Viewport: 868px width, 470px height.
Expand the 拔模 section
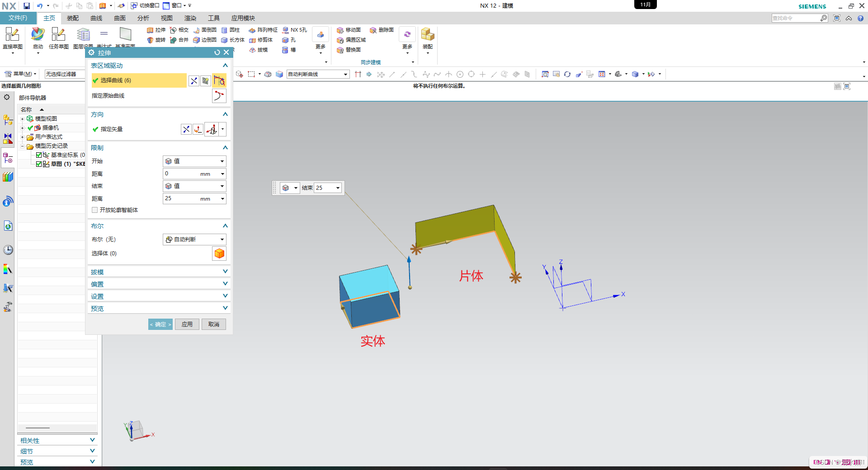pos(159,272)
